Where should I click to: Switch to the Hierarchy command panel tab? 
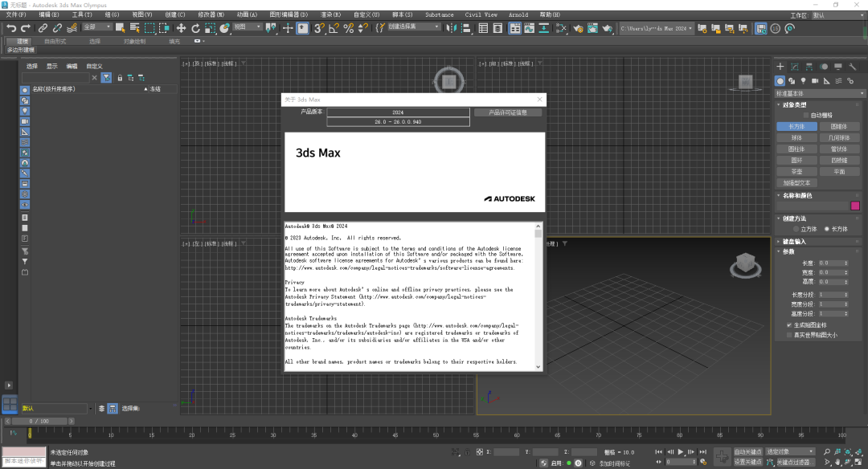tap(809, 67)
